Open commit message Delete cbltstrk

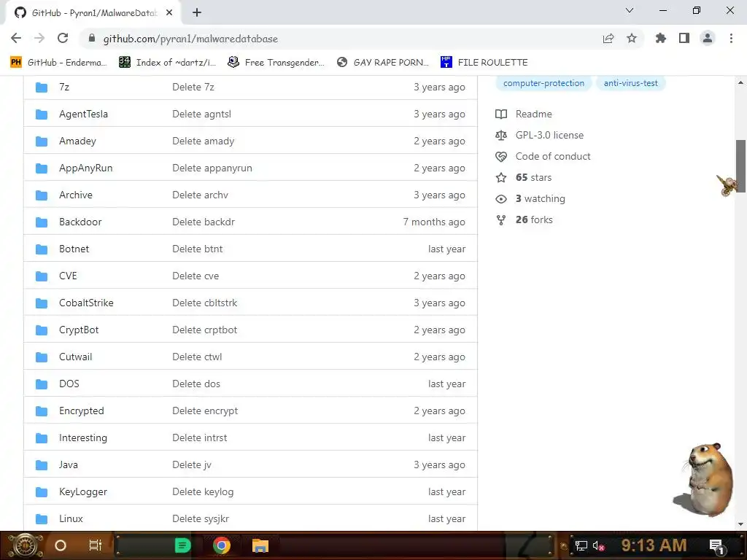point(204,303)
